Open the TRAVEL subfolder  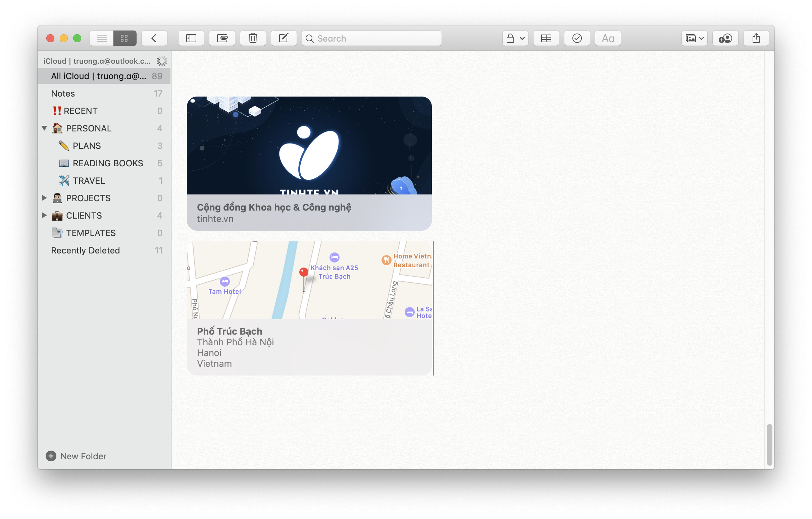104,181
